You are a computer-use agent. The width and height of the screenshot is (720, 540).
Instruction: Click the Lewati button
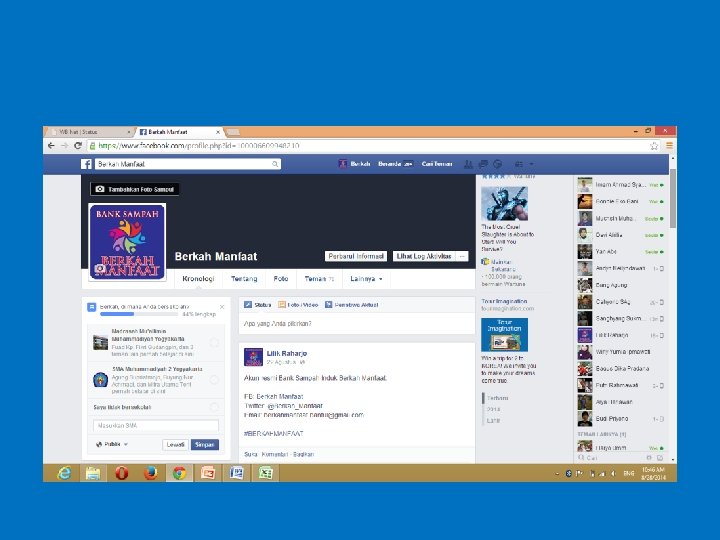[175, 444]
